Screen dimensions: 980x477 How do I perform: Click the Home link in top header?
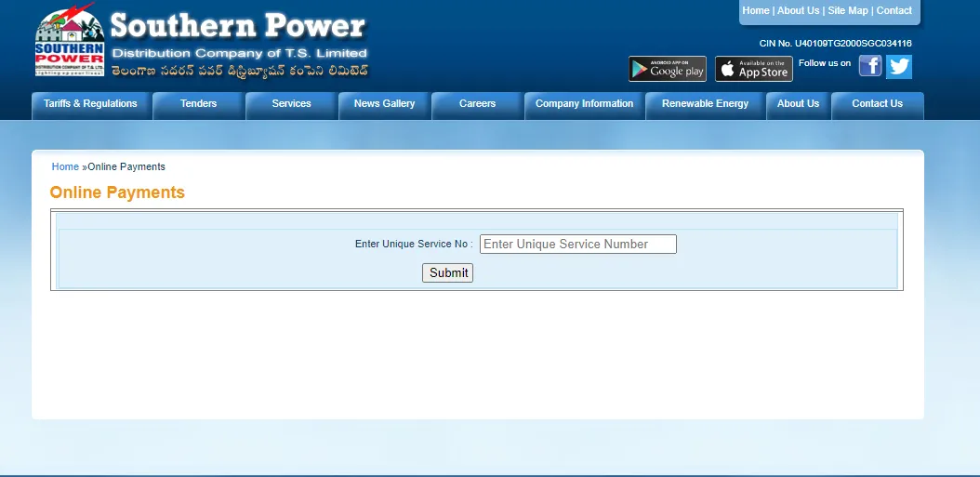pos(755,11)
